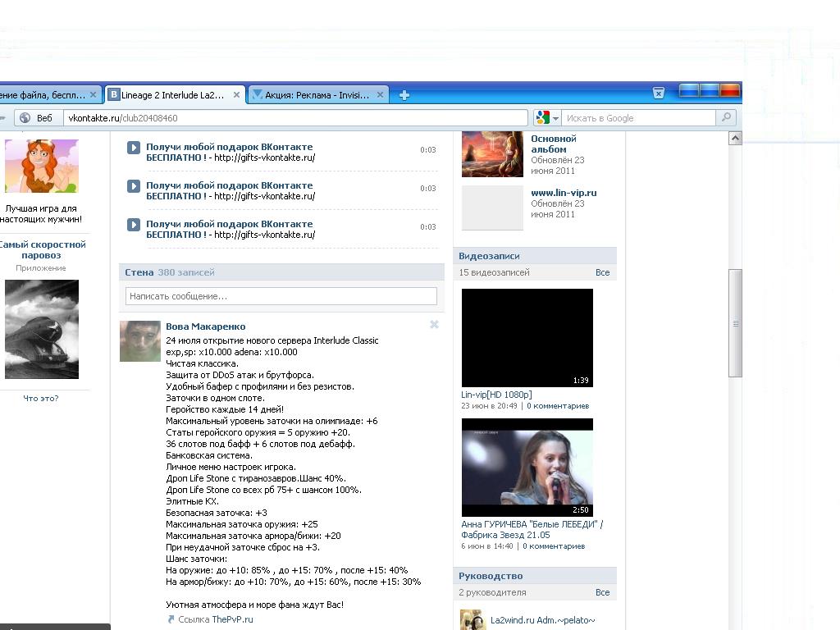Click the steam train ad image

[x=42, y=329]
